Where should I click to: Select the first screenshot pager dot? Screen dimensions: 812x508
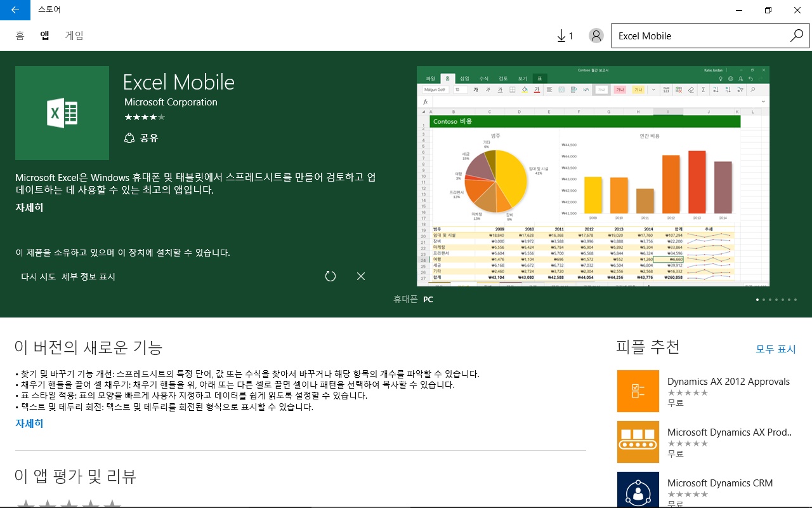757,299
